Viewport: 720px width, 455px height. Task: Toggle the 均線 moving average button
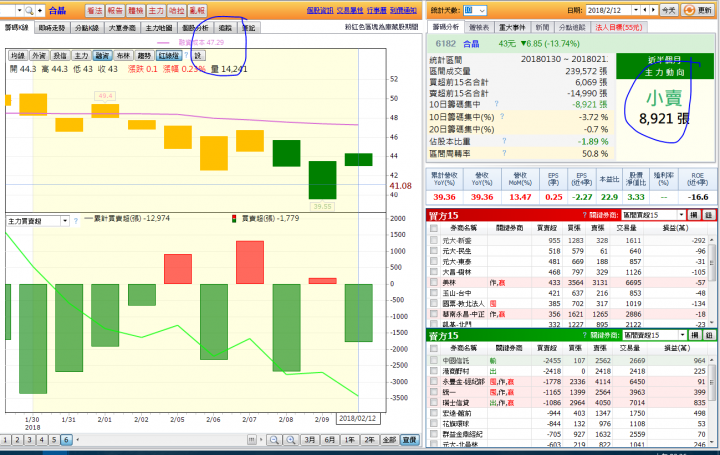pyautogui.click(x=18, y=56)
